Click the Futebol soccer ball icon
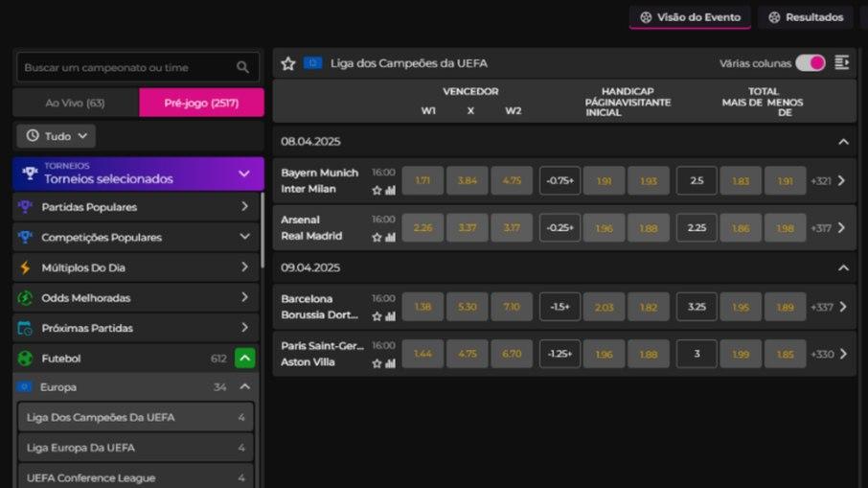Image resolution: width=868 pixels, height=488 pixels. pyautogui.click(x=25, y=359)
